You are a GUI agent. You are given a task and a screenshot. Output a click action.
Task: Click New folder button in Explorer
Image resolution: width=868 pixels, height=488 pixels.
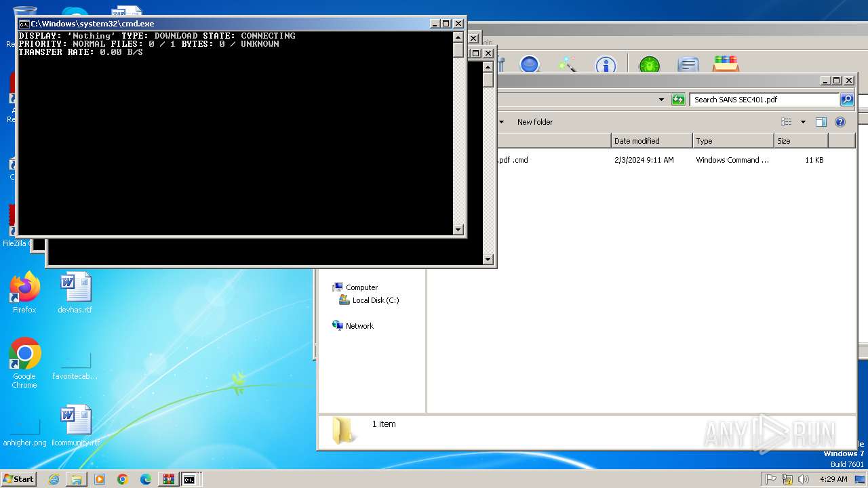(x=535, y=122)
